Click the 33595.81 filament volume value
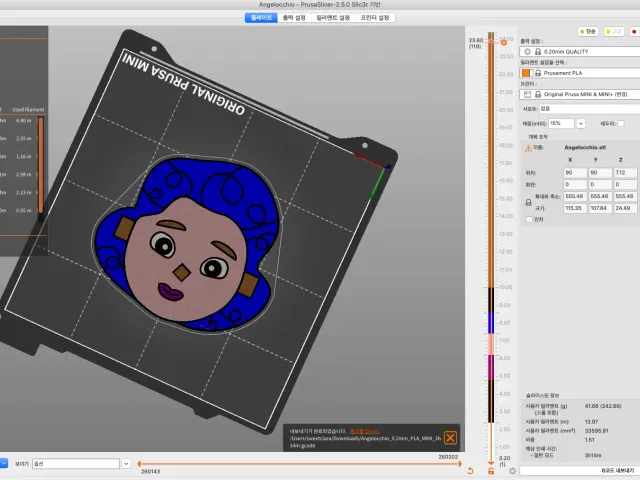This screenshot has width=640, height=480. [x=596, y=431]
